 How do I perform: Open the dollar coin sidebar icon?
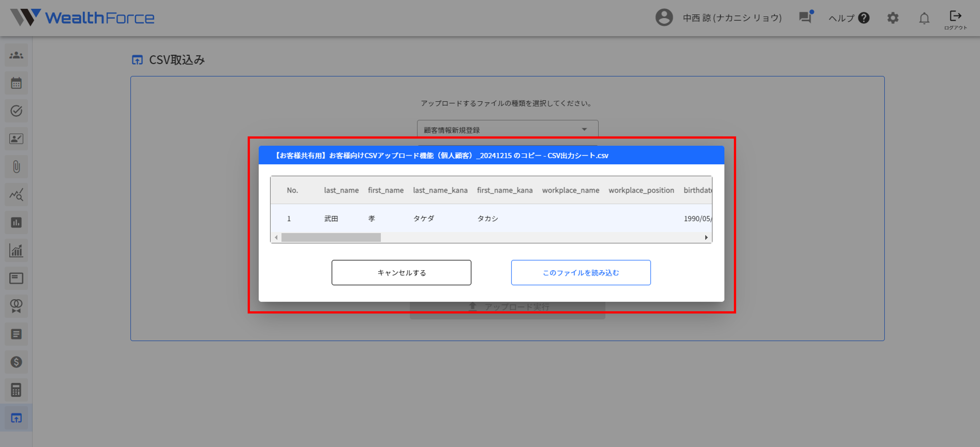tap(16, 362)
